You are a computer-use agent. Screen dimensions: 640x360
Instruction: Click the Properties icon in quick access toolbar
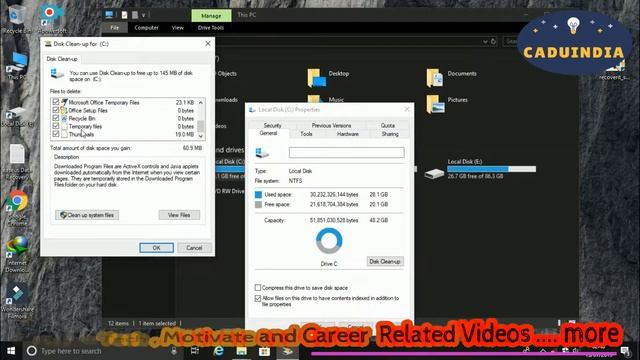coord(124,15)
